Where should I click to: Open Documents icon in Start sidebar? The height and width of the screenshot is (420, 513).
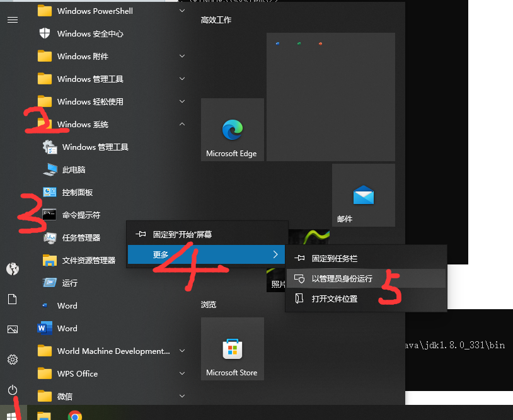[13, 298]
